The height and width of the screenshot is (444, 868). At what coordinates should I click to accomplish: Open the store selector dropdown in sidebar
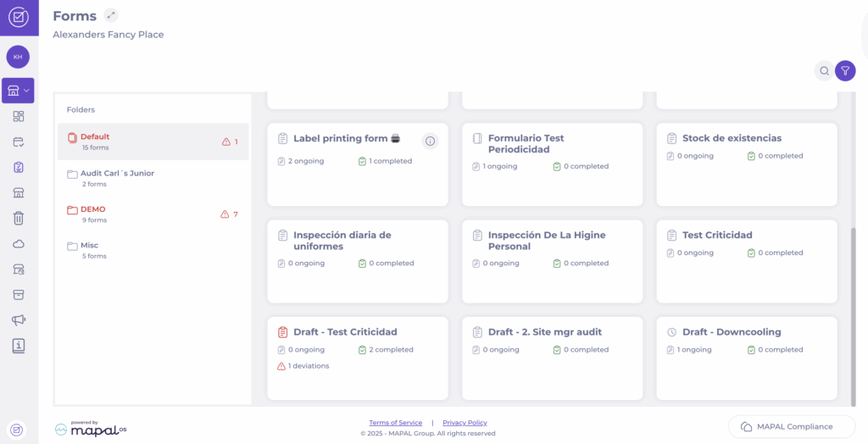point(18,91)
